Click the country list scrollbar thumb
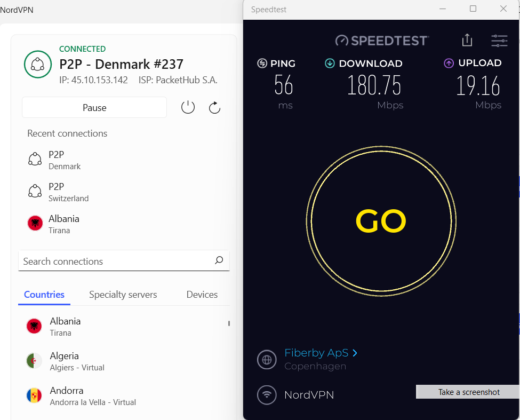 click(229, 323)
